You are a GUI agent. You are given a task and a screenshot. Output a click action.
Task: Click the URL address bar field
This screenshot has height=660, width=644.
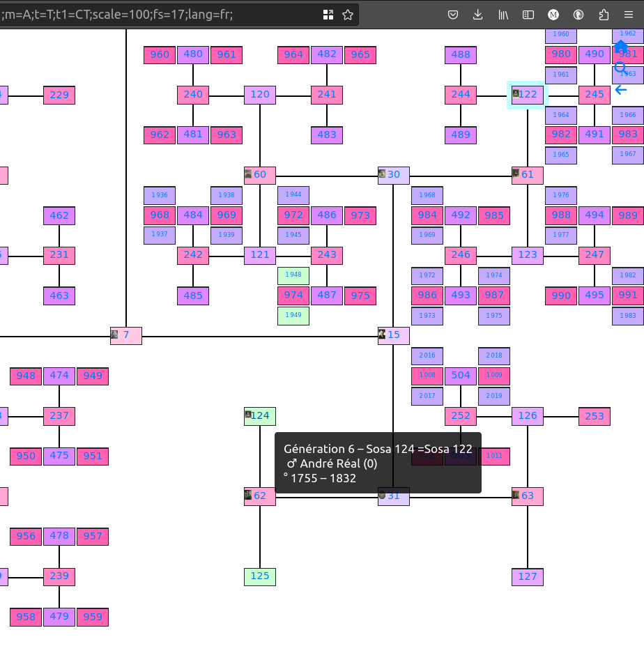pos(174,14)
